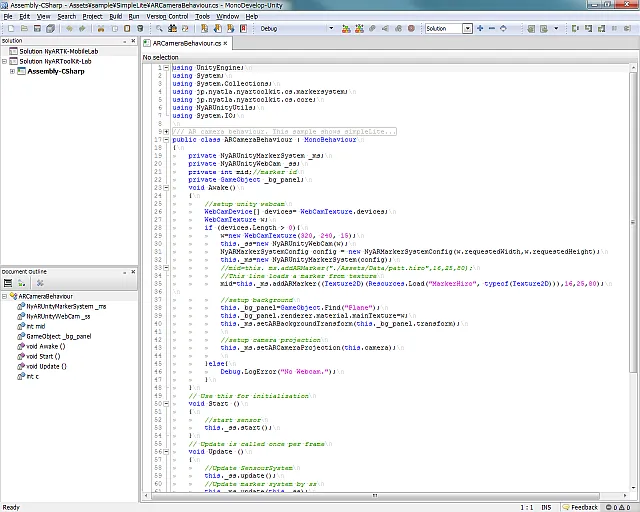Select void Update () in outline
The width and height of the screenshot is (640, 512).
46,367
